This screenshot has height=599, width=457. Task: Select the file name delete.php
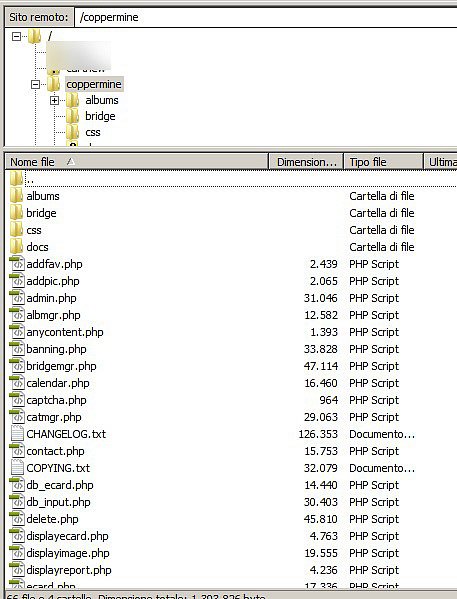click(52, 519)
